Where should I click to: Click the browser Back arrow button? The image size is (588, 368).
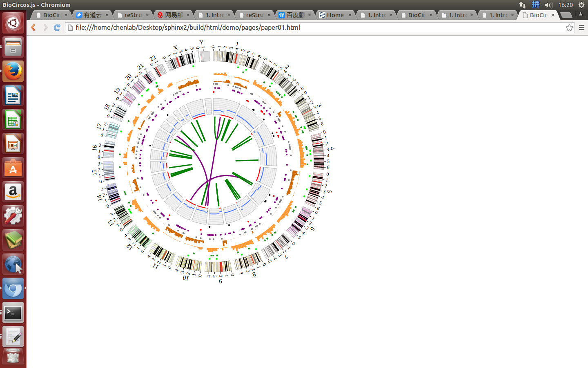point(33,27)
